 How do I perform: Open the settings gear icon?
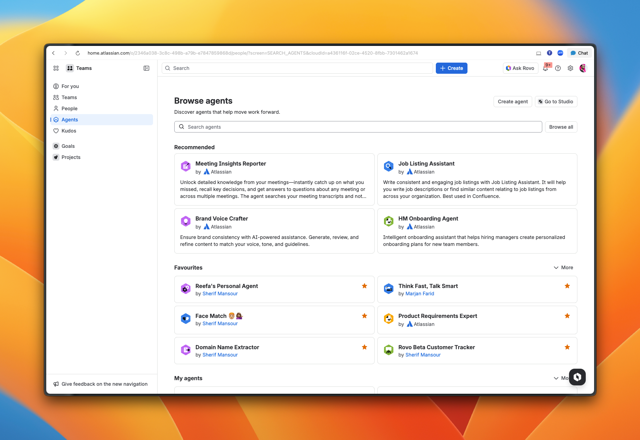(x=570, y=68)
